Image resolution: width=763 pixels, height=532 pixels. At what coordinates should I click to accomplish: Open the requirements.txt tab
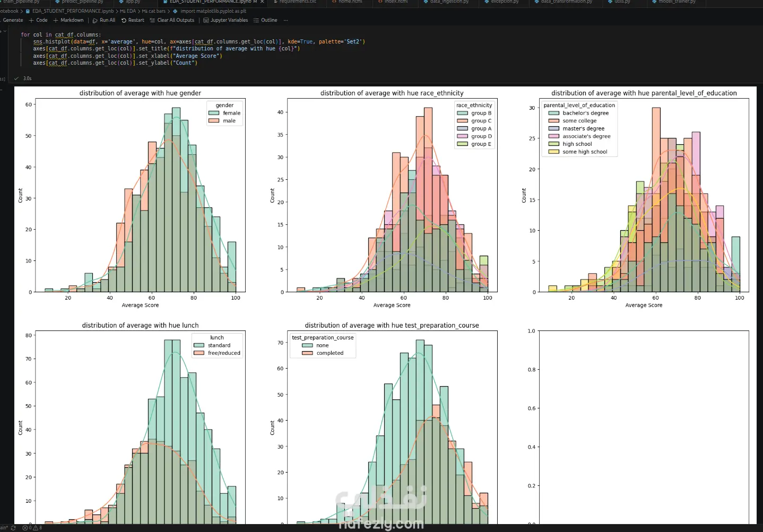(298, 2)
